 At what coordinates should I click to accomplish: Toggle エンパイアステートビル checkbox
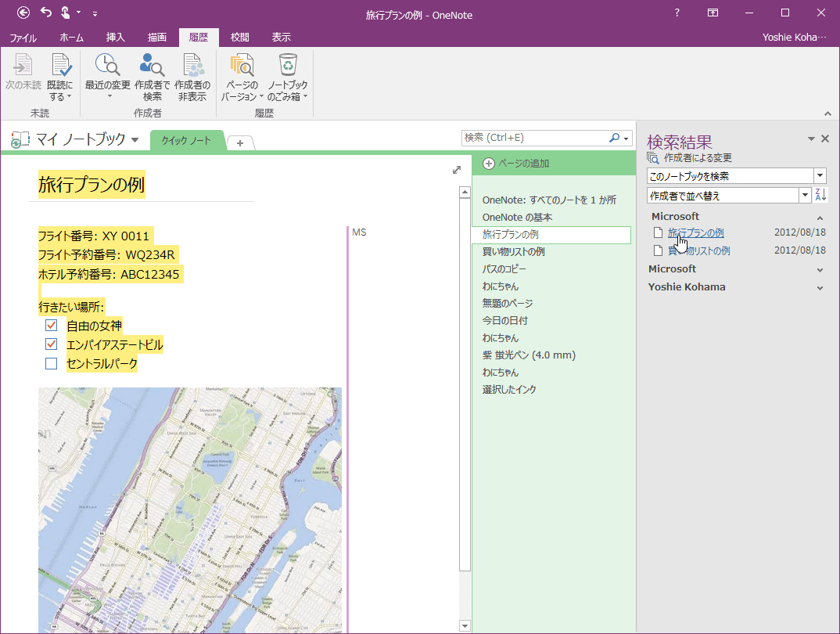pyautogui.click(x=52, y=344)
